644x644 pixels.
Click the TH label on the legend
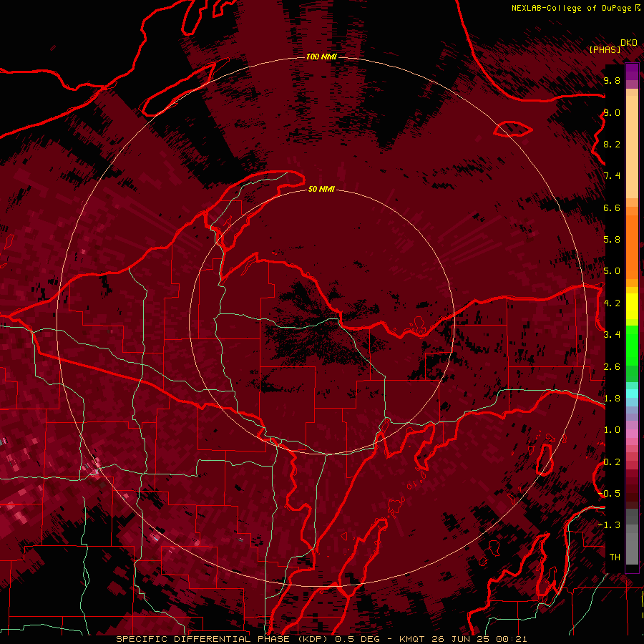(615, 557)
